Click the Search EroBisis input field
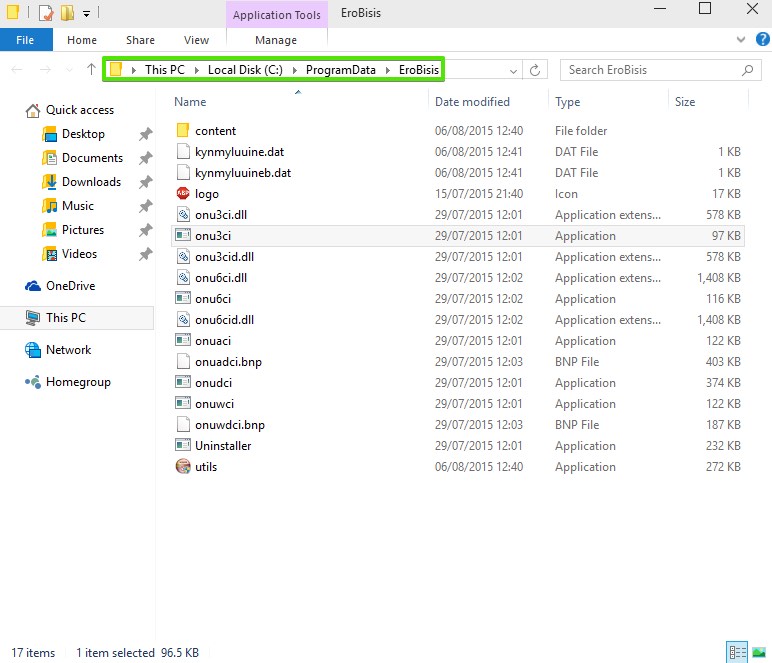The width and height of the screenshot is (772, 663). click(650, 70)
